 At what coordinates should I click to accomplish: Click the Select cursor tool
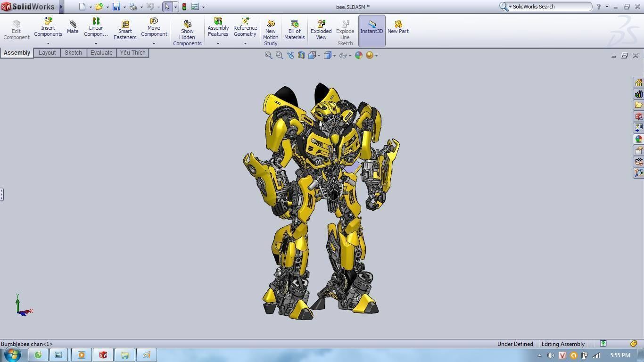(167, 7)
